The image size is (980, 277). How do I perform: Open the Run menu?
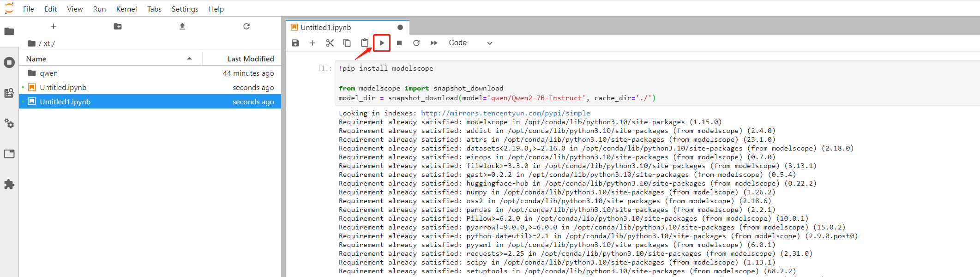[x=99, y=9]
